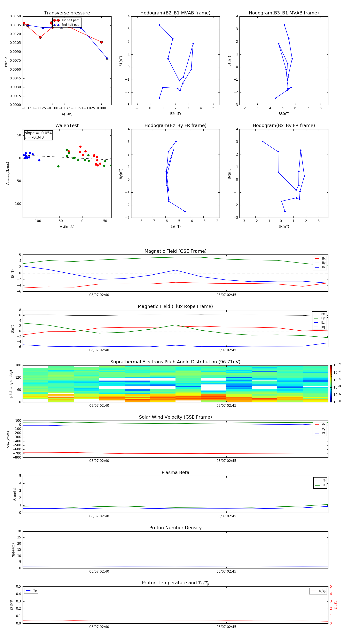Click the "Tp(10^6K)" y-axis label
This screenshot has width=351, height=644.
tap(11, 605)
